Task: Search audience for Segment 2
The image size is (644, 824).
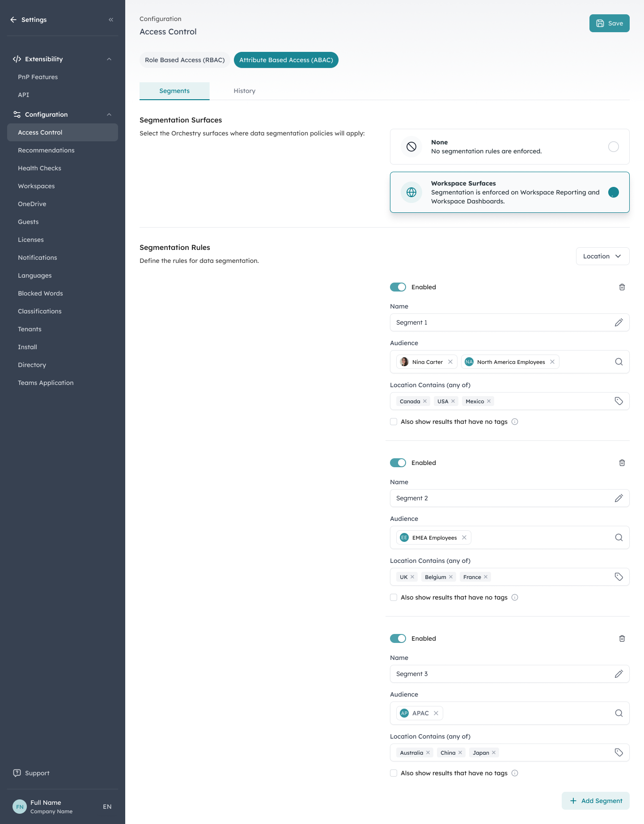Action: pyautogui.click(x=619, y=537)
